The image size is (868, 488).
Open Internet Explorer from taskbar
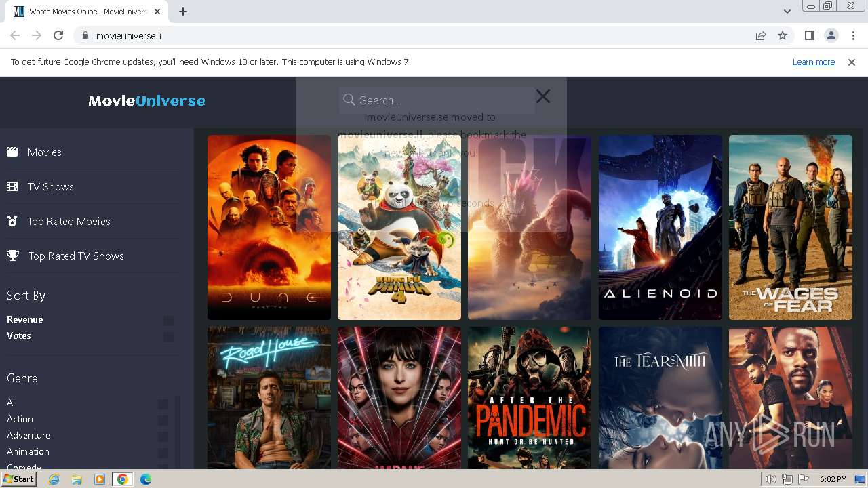(x=54, y=479)
